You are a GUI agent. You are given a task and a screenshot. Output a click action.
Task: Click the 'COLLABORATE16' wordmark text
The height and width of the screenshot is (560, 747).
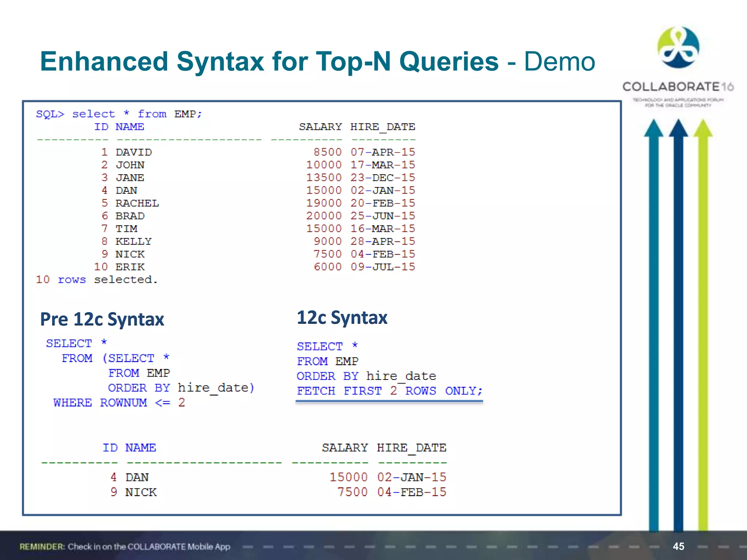coord(678,87)
